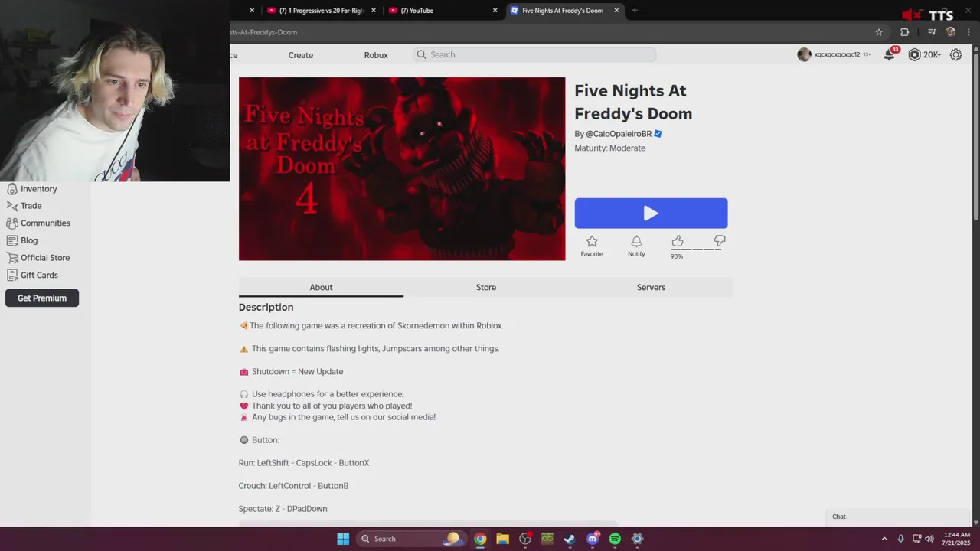Image resolution: width=980 pixels, height=551 pixels.
Task: Open Discord from the taskbar
Action: pyautogui.click(x=593, y=539)
